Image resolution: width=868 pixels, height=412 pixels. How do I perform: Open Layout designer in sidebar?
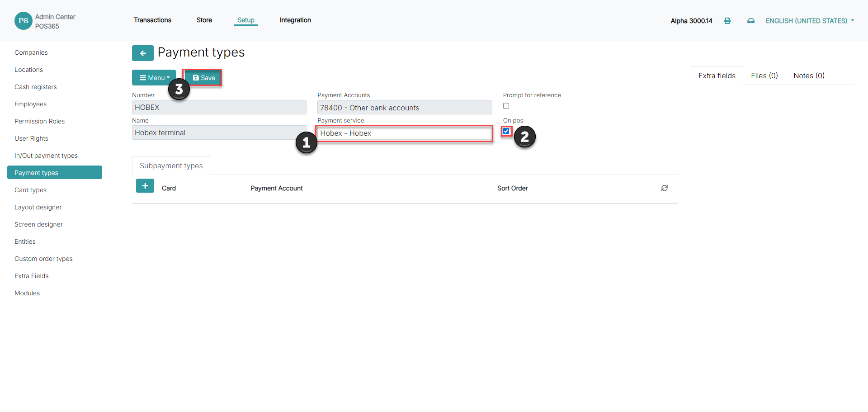38,207
